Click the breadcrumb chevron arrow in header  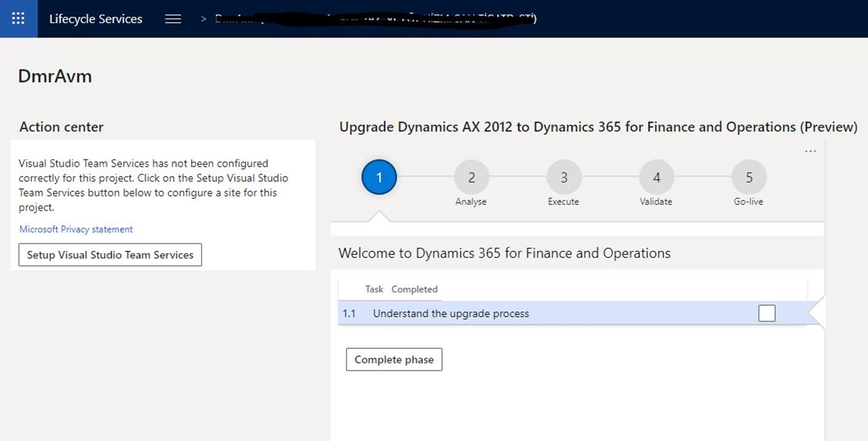pyautogui.click(x=203, y=19)
